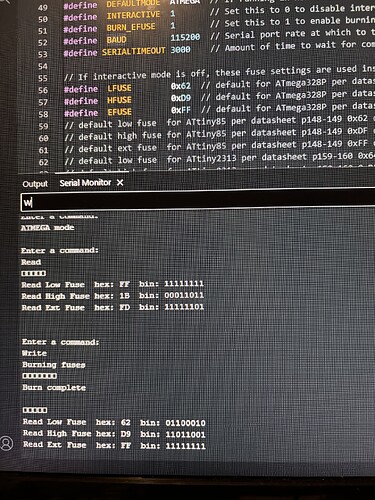Click the 'Burning fuses' output line

pyautogui.click(x=54, y=365)
